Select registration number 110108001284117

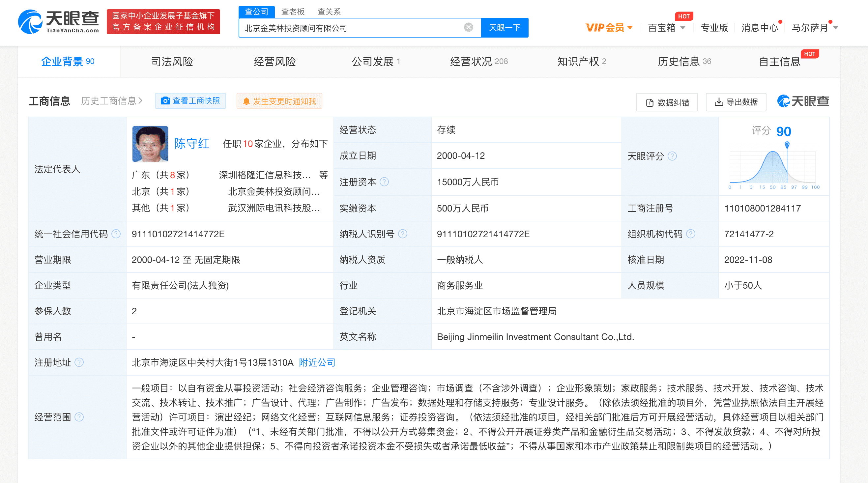pos(763,208)
